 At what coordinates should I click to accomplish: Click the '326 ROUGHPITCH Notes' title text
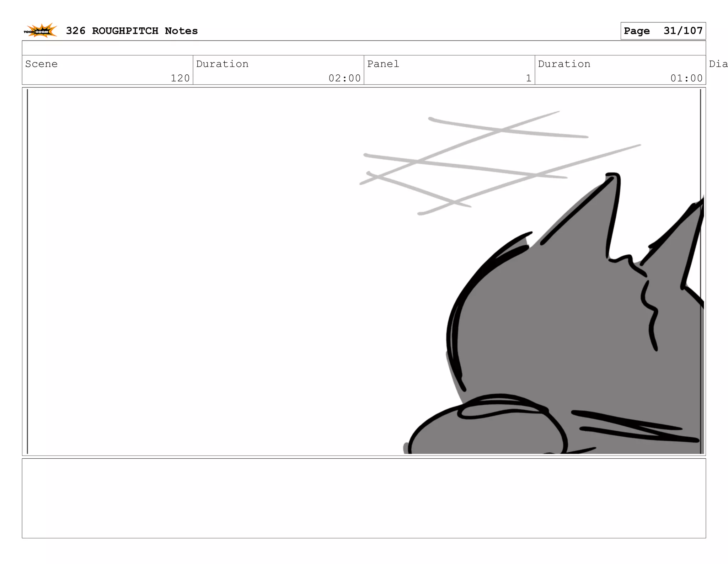pos(132,31)
